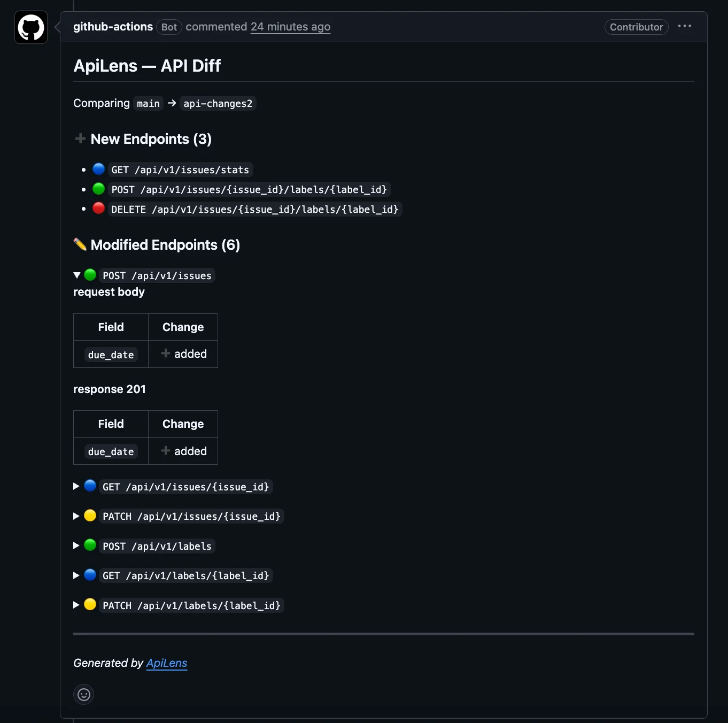Expand the PATCH /api/v1/issues/{issue_id} details
Image resolution: width=728 pixels, height=723 pixels.
(76, 516)
